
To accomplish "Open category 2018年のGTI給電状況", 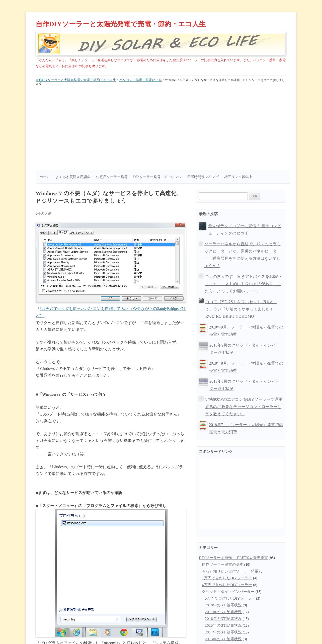I will [223, 605].
